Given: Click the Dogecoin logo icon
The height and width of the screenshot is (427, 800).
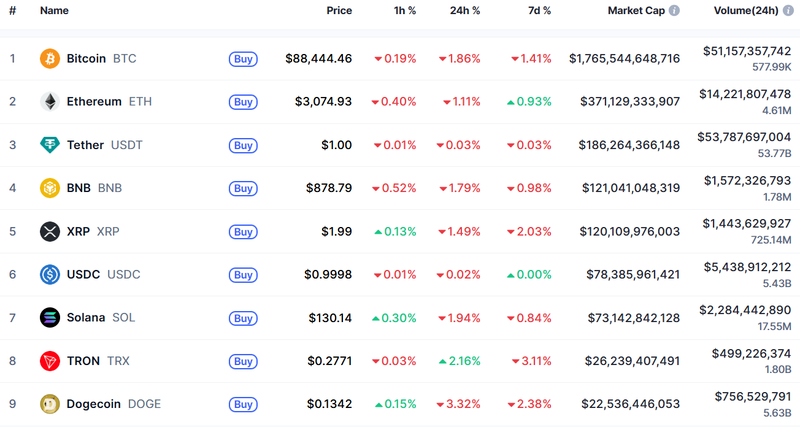Looking at the screenshot, I should pyautogui.click(x=49, y=404).
